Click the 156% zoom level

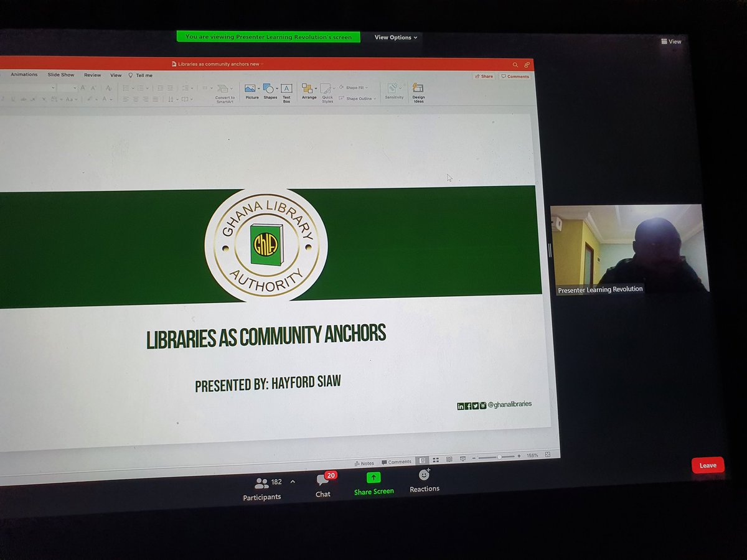pos(532,455)
